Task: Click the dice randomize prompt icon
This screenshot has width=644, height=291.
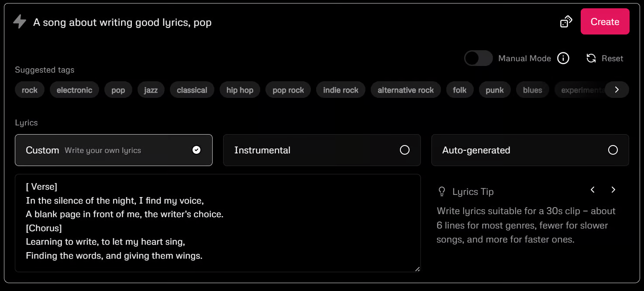Action: [566, 21]
